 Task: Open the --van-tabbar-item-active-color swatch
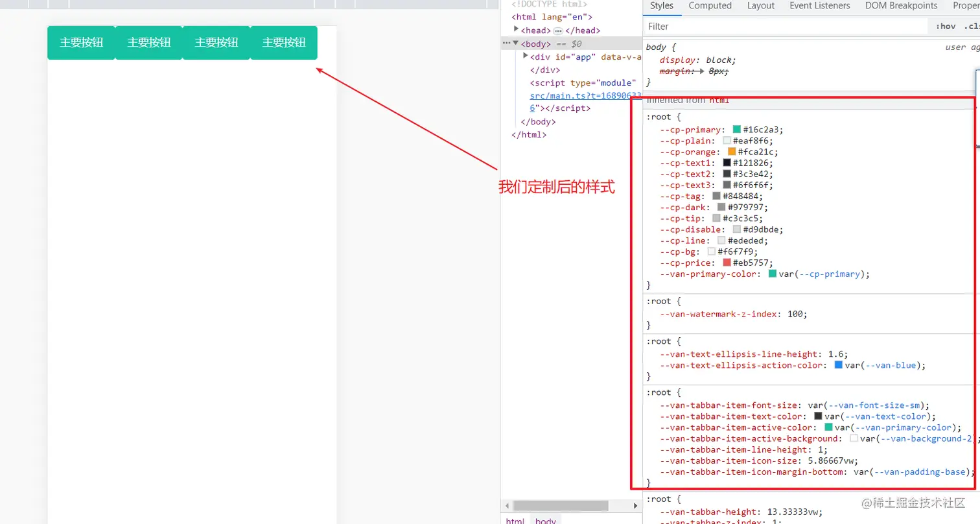pos(828,427)
